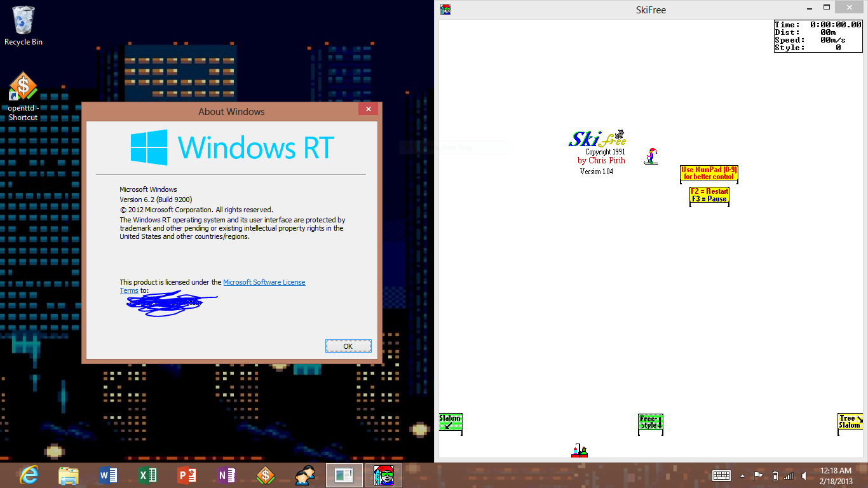Open Internet Explorer from the taskbar
The image size is (868, 488).
click(29, 475)
